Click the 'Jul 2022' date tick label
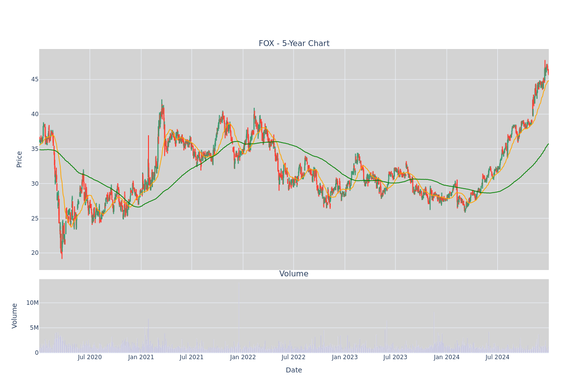588x392 pixels. pos(294,357)
